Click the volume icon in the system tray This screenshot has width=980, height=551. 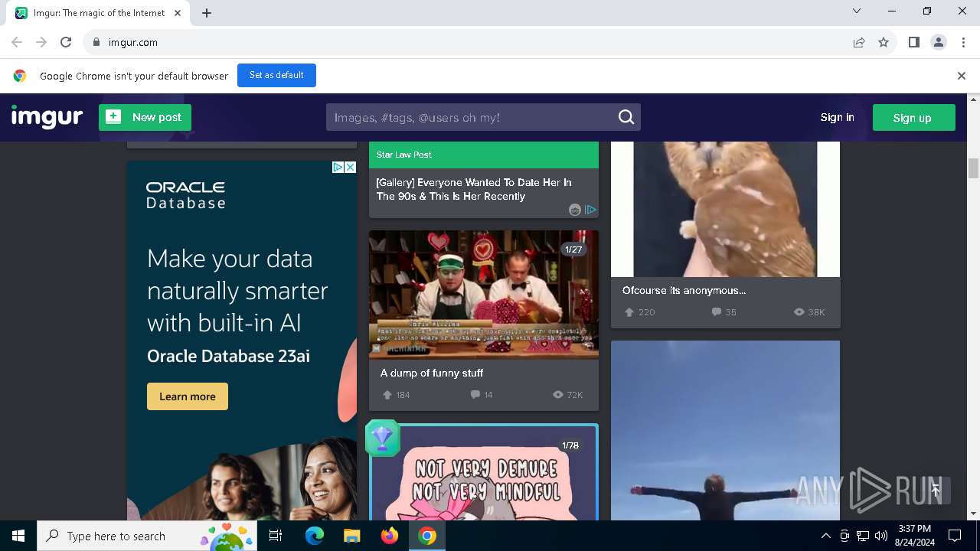881,536
